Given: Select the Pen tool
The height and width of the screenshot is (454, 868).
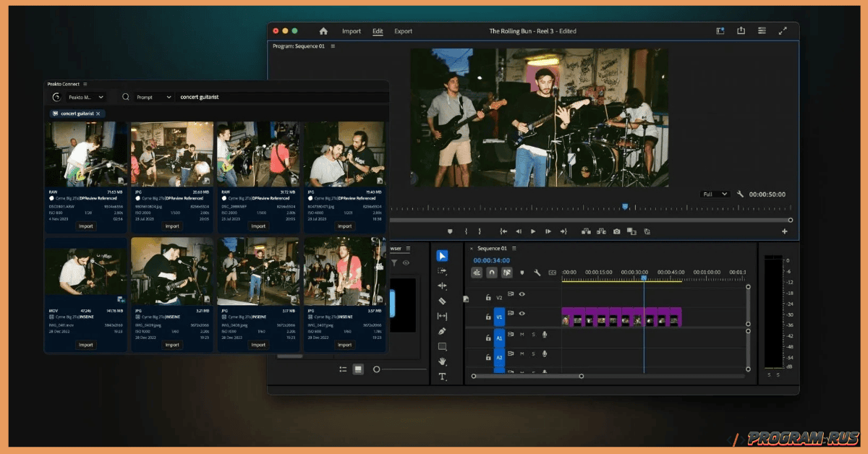Looking at the screenshot, I should click(x=443, y=331).
